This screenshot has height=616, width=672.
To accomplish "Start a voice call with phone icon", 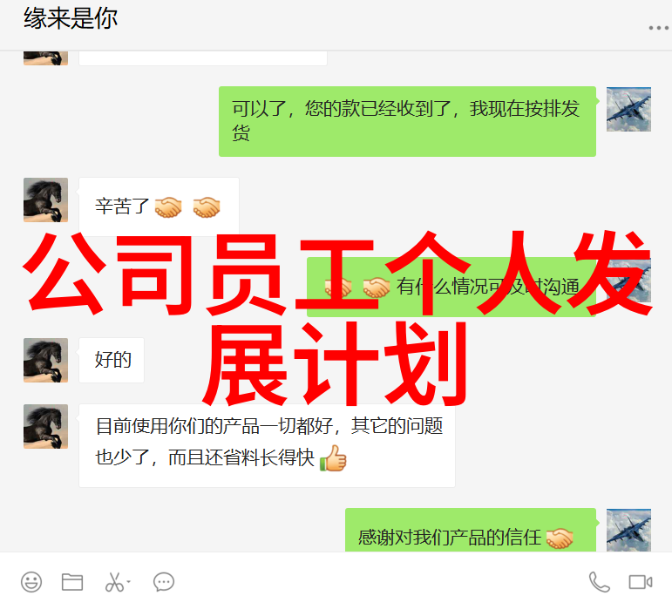I will (599, 582).
